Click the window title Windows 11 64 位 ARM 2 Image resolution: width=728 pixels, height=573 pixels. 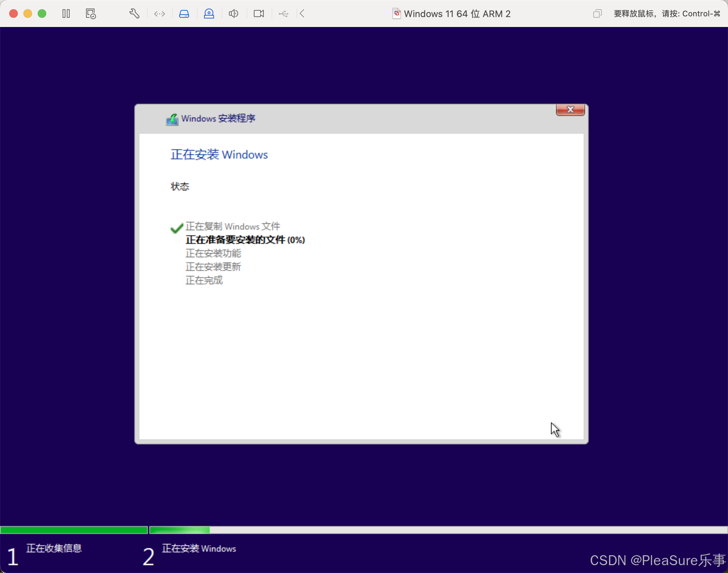coord(457,14)
